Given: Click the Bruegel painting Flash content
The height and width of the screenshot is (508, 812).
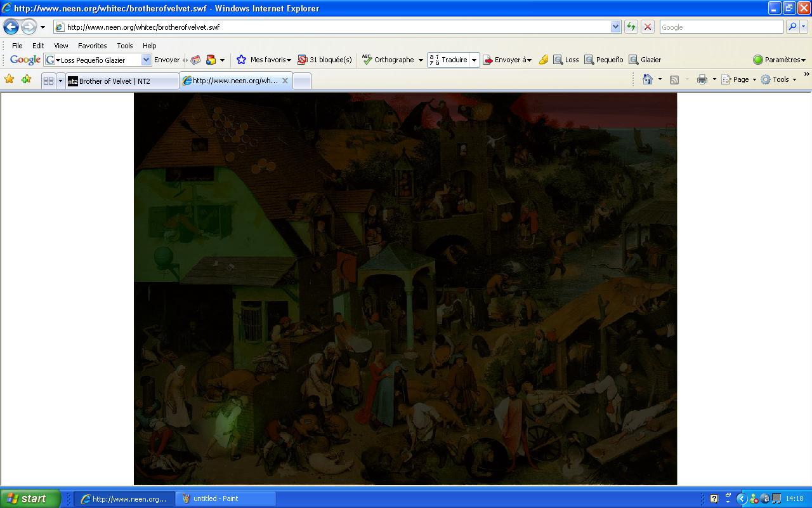Looking at the screenshot, I should click(x=405, y=289).
